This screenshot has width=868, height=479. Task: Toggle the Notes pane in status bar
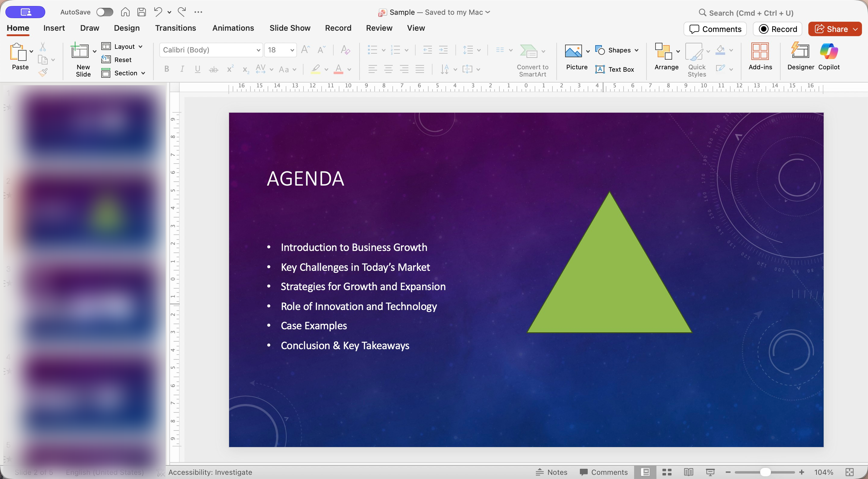tap(552, 472)
